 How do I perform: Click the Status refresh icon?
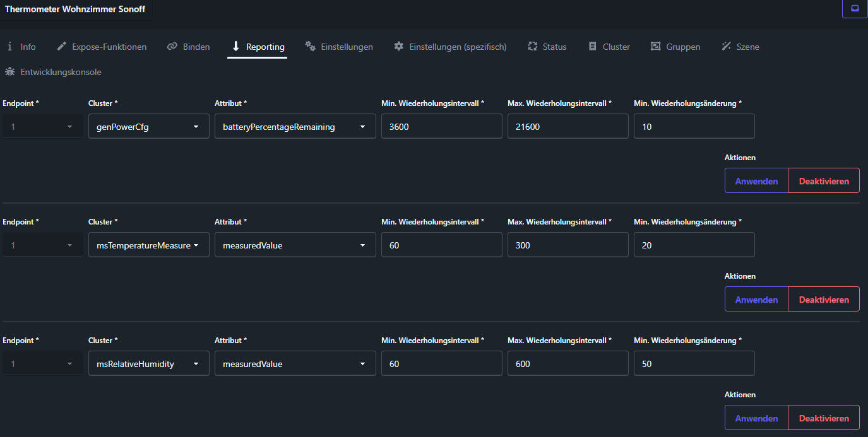pos(532,47)
